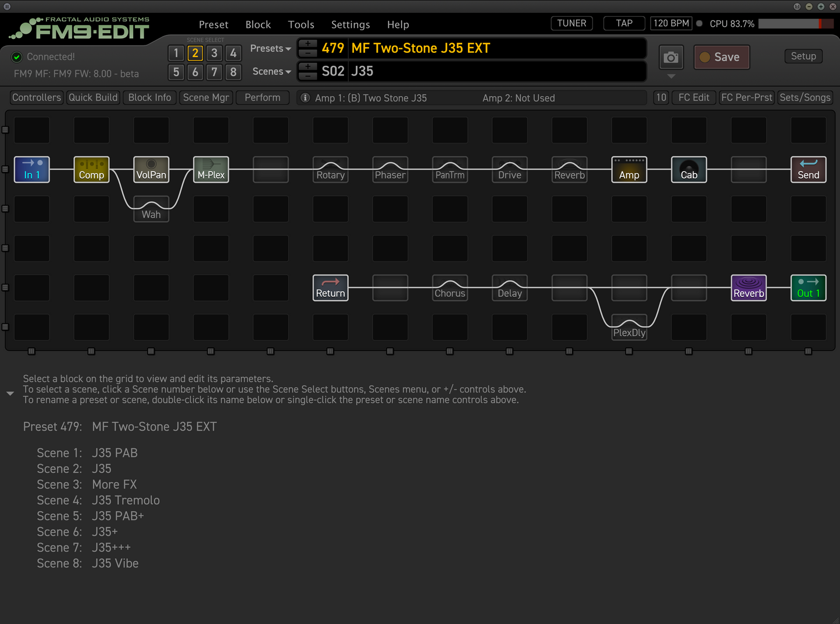Select the Rotary block
The height and width of the screenshot is (624, 840).
(x=331, y=169)
